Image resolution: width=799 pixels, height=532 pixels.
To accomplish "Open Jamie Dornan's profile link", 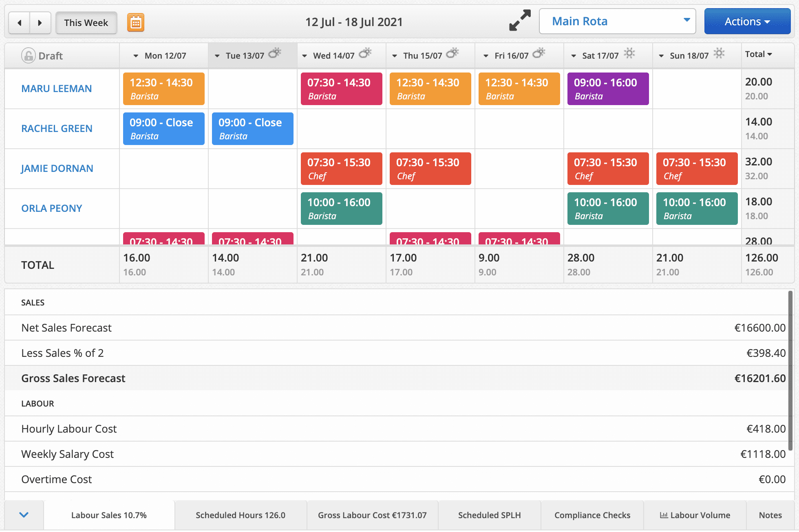I will pos(57,168).
